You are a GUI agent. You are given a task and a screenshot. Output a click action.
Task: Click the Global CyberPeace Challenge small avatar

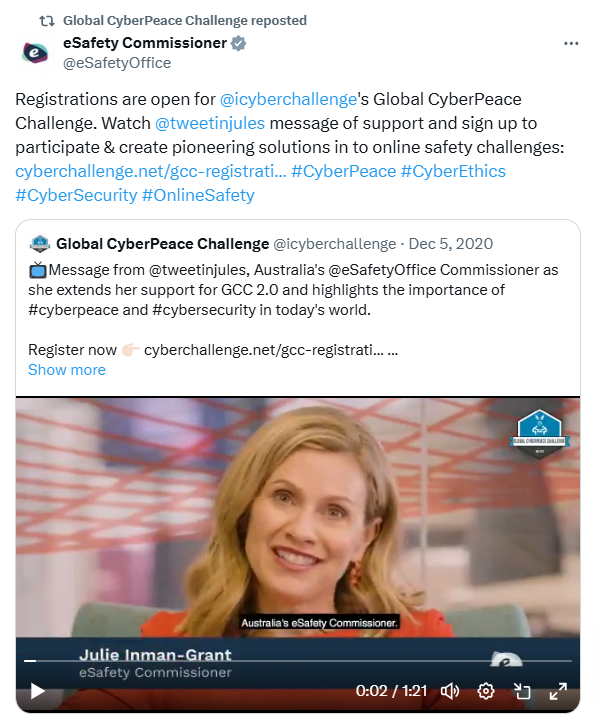click(40, 244)
